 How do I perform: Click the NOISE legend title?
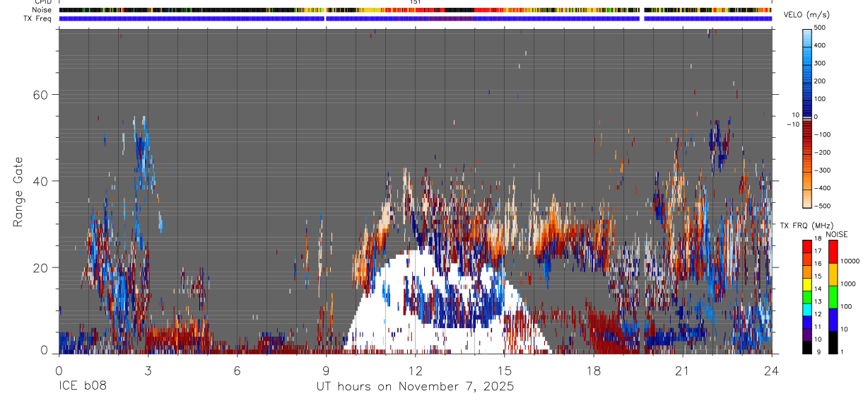(x=837, y=235)
